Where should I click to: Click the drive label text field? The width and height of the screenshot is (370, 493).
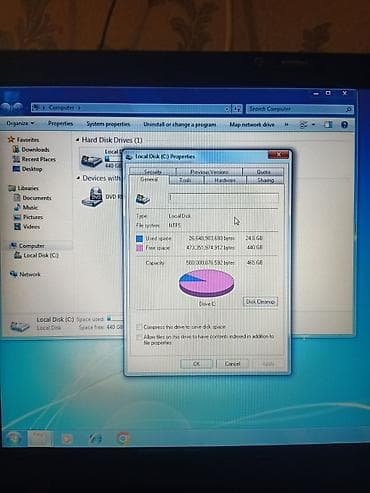pyautogui.click(x=223, y=198)
